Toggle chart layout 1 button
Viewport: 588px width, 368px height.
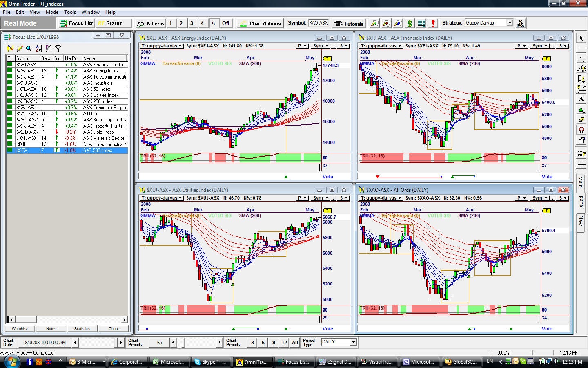coord(171,23)
